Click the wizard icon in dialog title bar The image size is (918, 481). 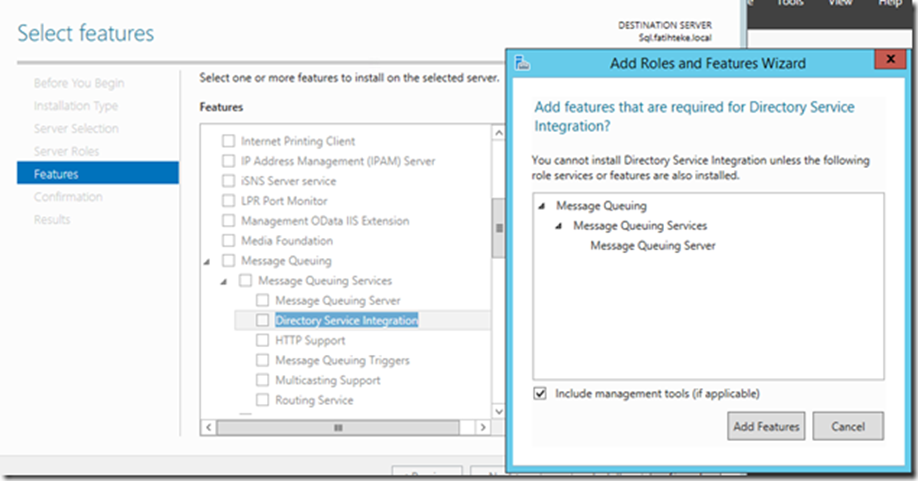point(522,62)
